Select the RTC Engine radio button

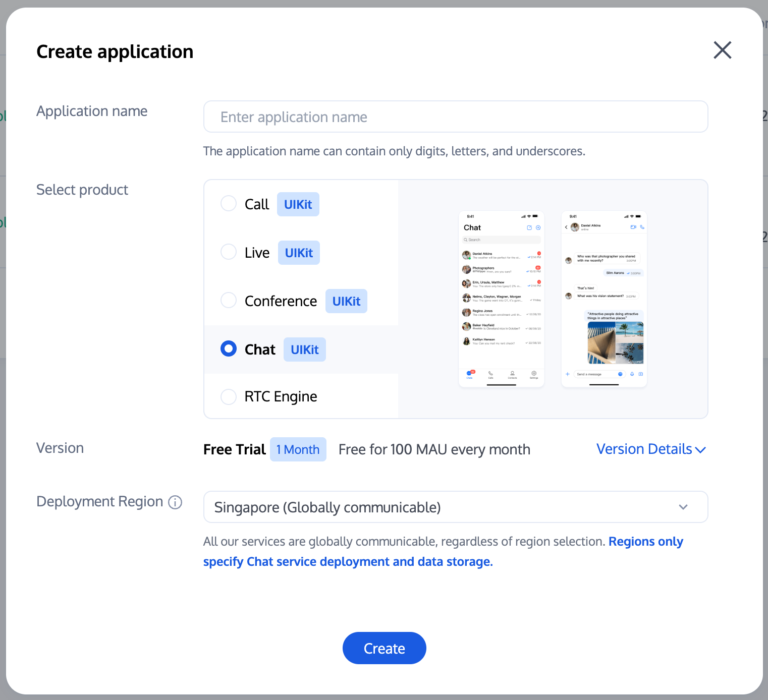[229, 396]
